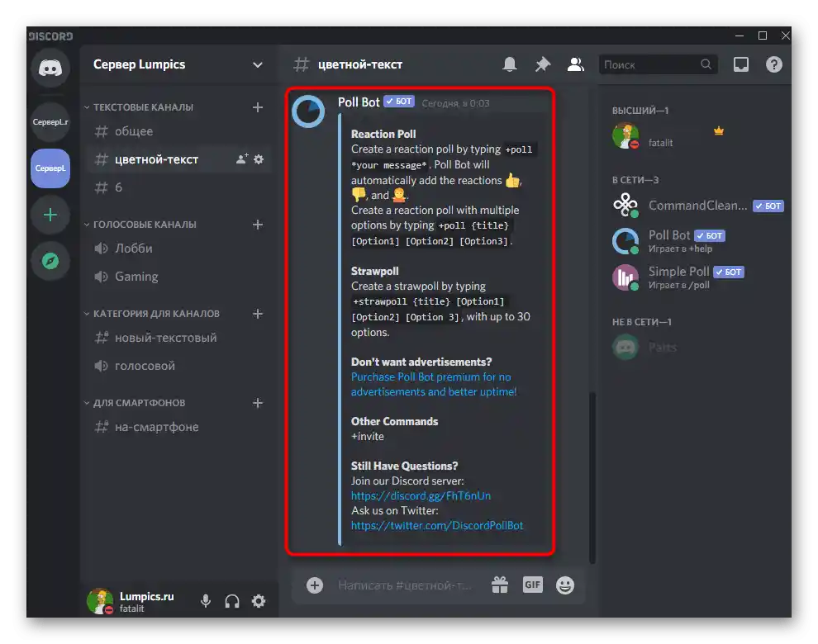This screenshot has height=644, width=818.
Task: Select member fatalit in the member list
Action: click(697, 135)
